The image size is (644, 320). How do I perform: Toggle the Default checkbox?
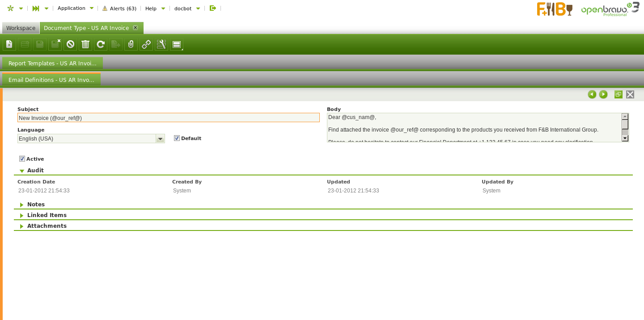(x=177, y=138)
